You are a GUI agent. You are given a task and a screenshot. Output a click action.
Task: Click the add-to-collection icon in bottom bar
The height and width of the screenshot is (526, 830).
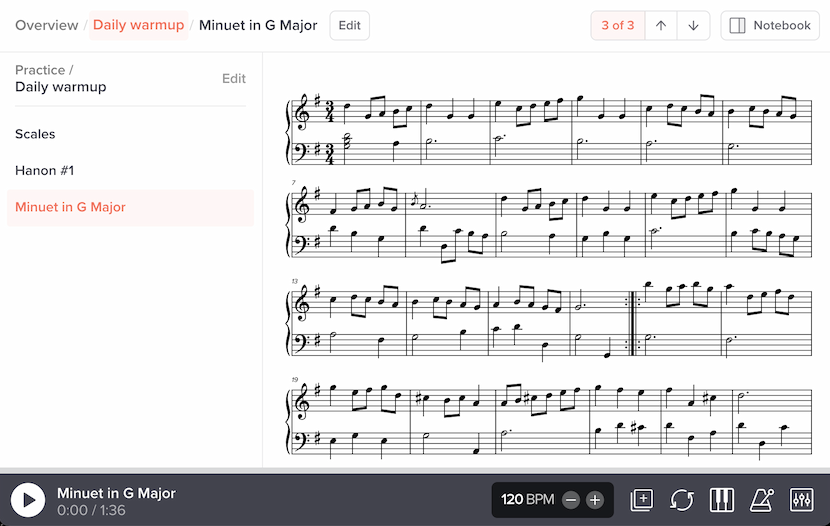coord(641,500)
